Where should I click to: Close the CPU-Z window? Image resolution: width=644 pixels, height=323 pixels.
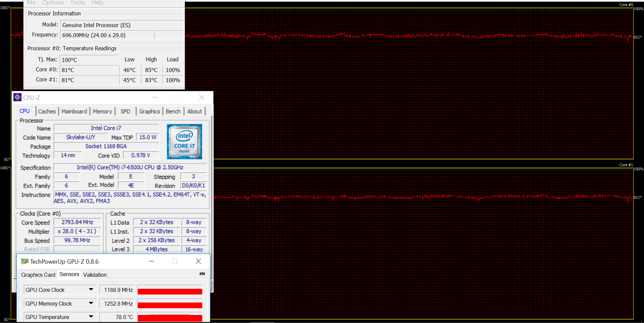[202, 98]
